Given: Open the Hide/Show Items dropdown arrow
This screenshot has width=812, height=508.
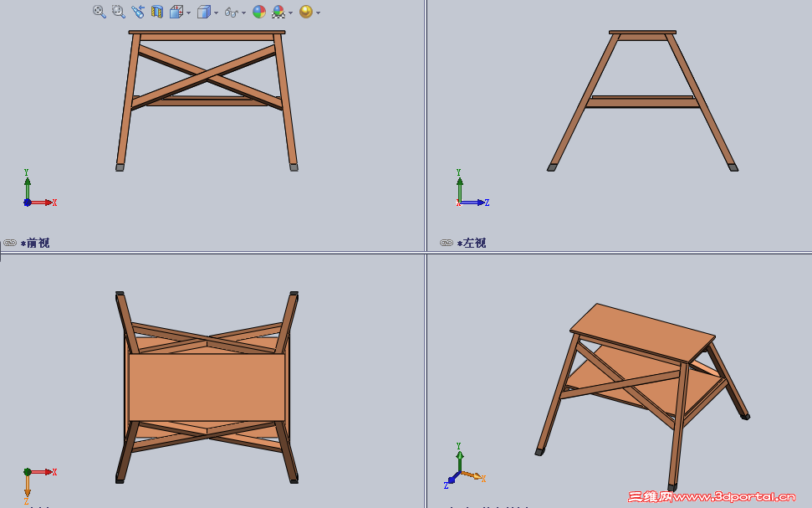Looking at the screenshot, I should [x=242, y=13].
